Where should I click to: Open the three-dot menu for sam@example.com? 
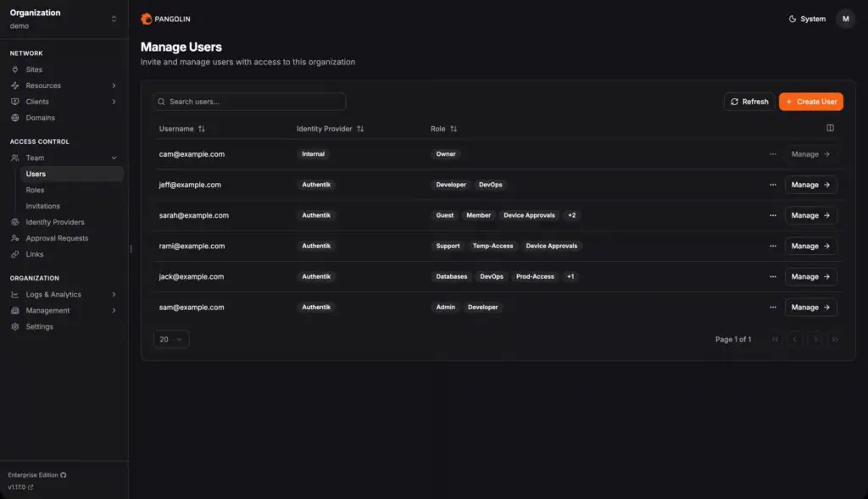[772, 308]
